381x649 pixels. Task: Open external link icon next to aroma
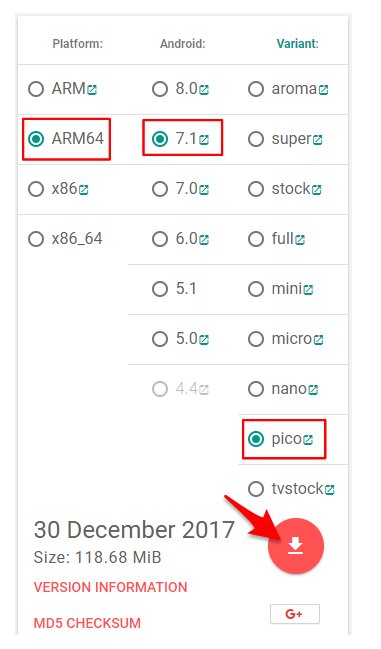tap(323, 89)
